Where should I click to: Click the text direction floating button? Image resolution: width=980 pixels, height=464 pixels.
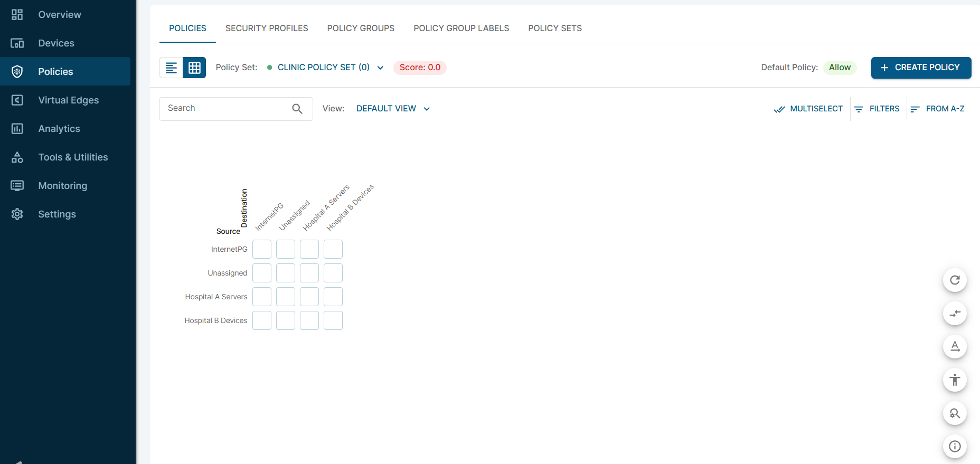955,347
